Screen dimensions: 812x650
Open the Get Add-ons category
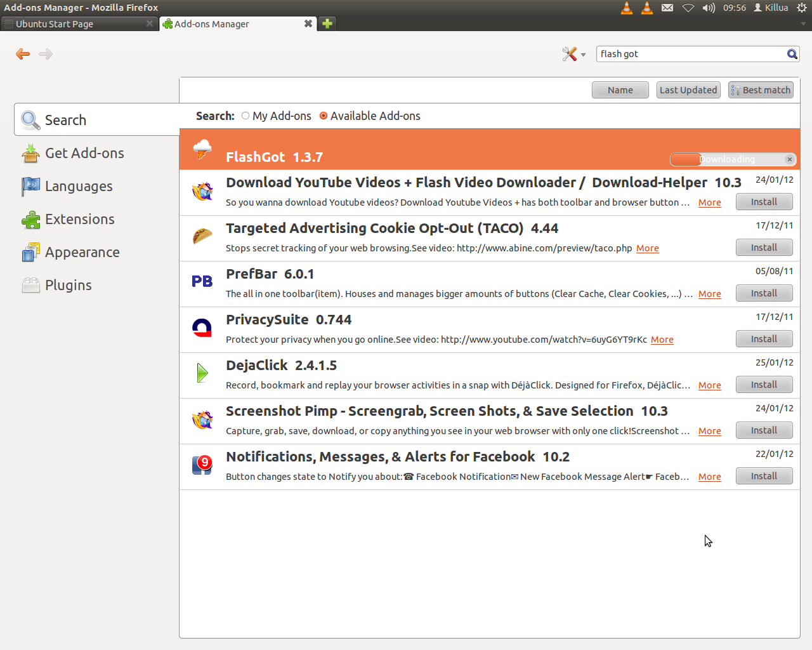[x=97, y=153]
